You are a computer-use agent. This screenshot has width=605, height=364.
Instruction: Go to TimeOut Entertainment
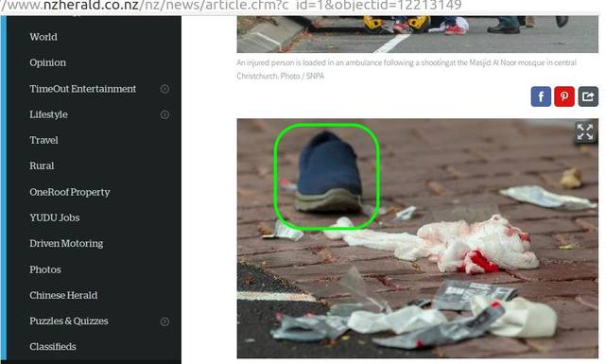[x=83, y=89]
